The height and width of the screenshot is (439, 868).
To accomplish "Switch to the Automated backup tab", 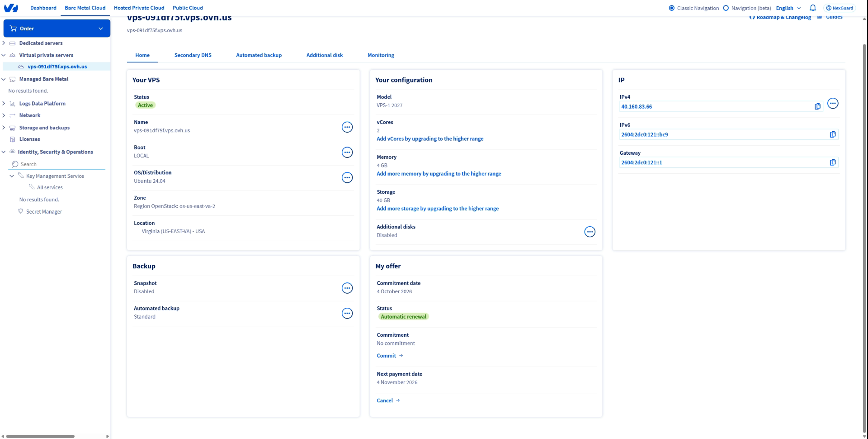I will tap(259, 55).
